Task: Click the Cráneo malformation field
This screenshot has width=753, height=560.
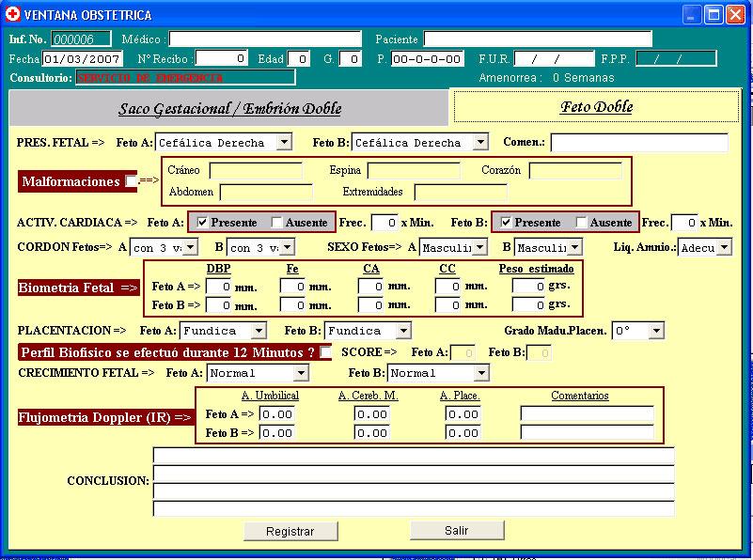Action: pyautogui.click(x=256, y=170)
